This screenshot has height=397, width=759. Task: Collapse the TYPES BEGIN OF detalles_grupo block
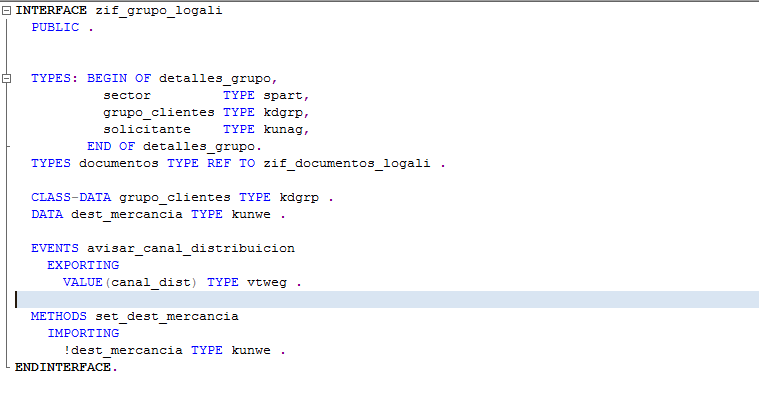6,78
